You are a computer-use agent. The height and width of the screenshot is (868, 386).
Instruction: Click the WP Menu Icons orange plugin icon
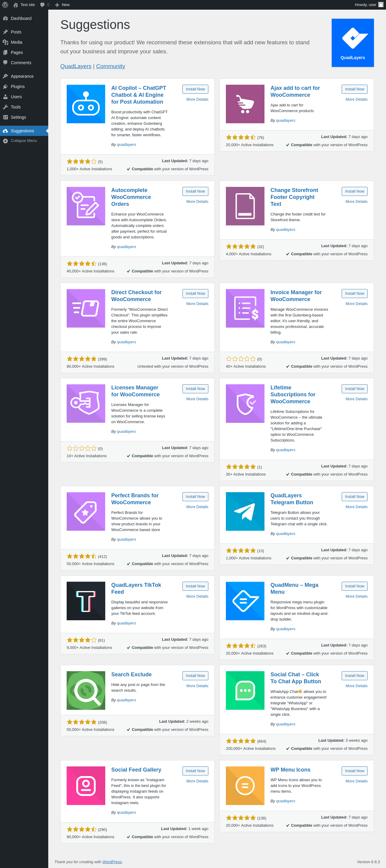[245, 785]
